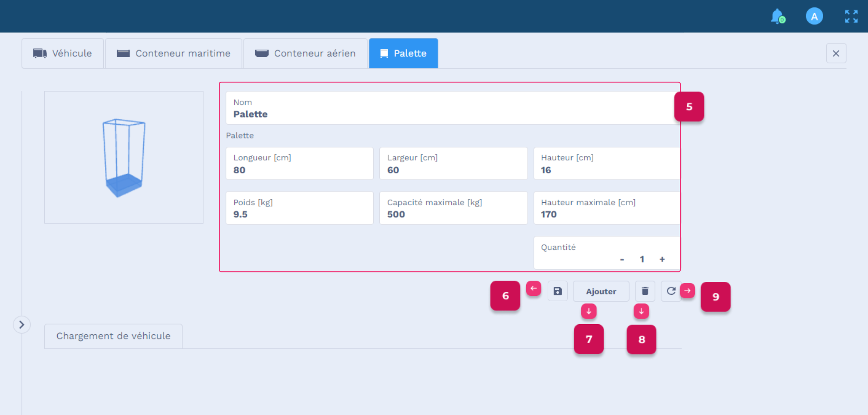Decrease quantity with minus button

pyautogui.click(x=622, y=259)
